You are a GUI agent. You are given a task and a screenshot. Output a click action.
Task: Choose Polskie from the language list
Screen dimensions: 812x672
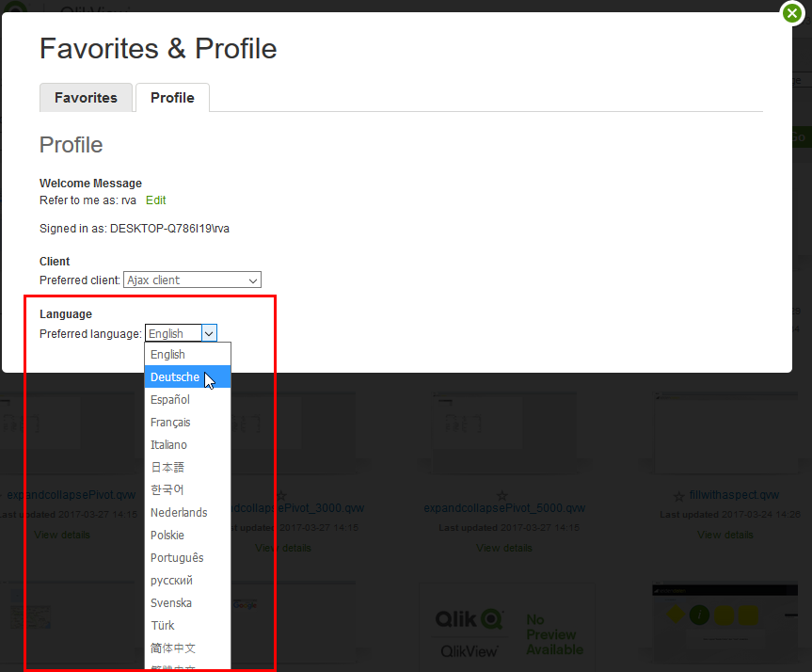click(x=187, y=535)
